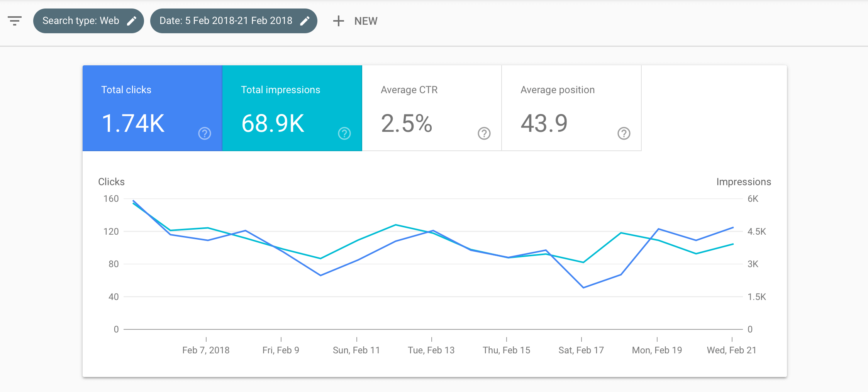The width and height of the screenshot is (868, 392).
Task: Click the NEW button
Action: pyautogui.click(x=365, y=21)
